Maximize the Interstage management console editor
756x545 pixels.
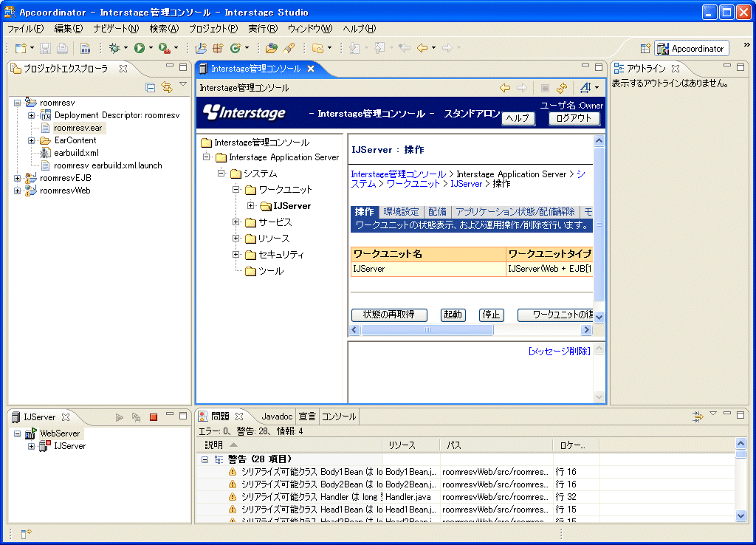[x=598, y=67]
